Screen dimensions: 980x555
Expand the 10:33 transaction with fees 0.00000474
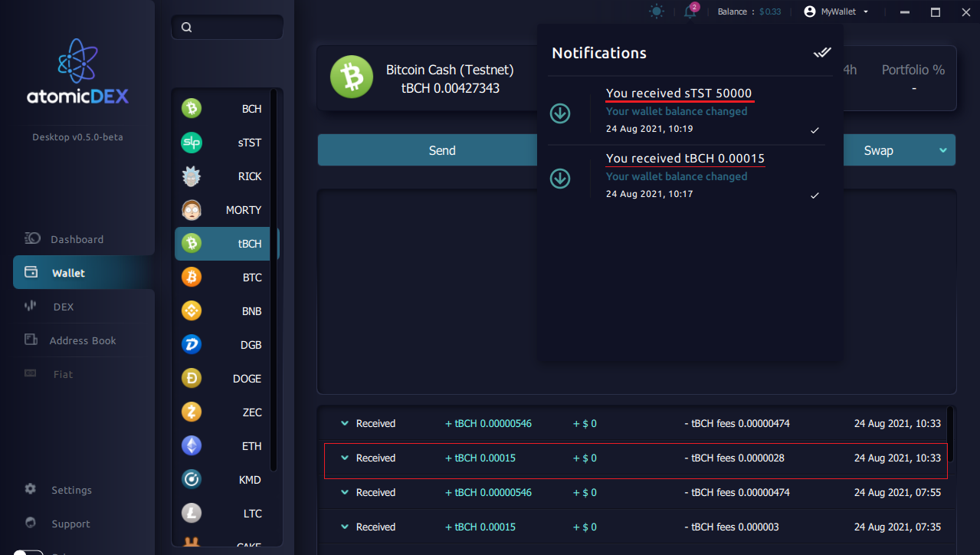pos(345,423)
